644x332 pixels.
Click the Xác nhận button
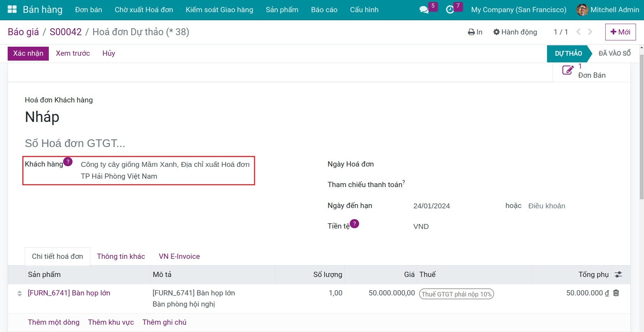[x=28, y=53]
